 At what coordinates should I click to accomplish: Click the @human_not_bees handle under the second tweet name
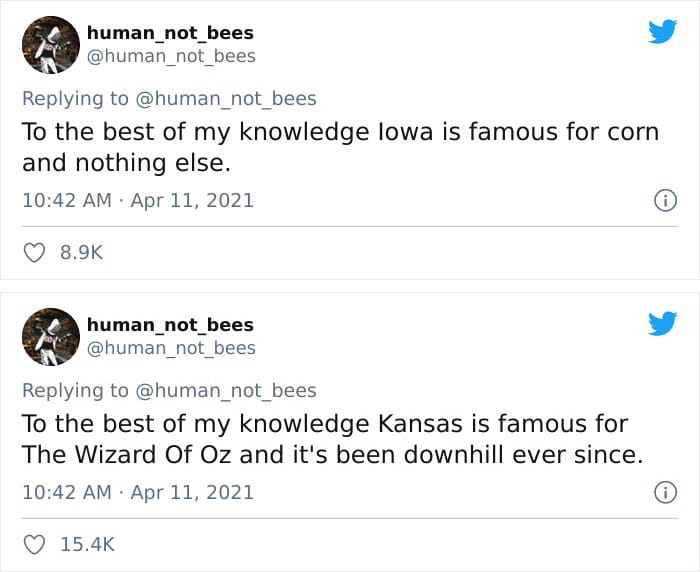(171, 348)
